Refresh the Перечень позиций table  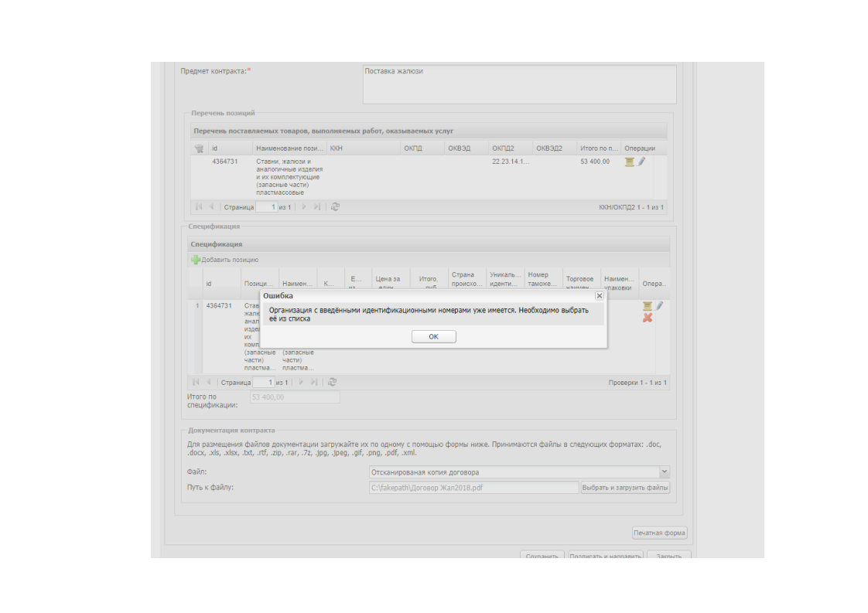point(335,207)
